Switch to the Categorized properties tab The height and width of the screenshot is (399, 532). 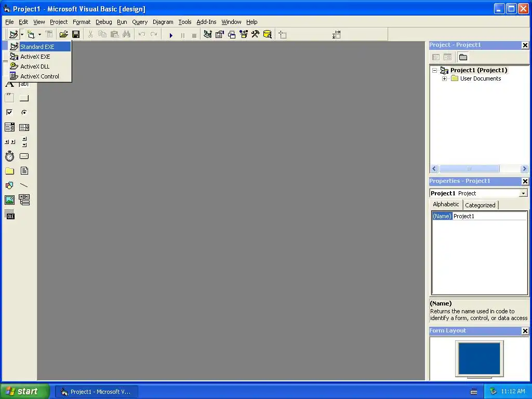point(480,205)
